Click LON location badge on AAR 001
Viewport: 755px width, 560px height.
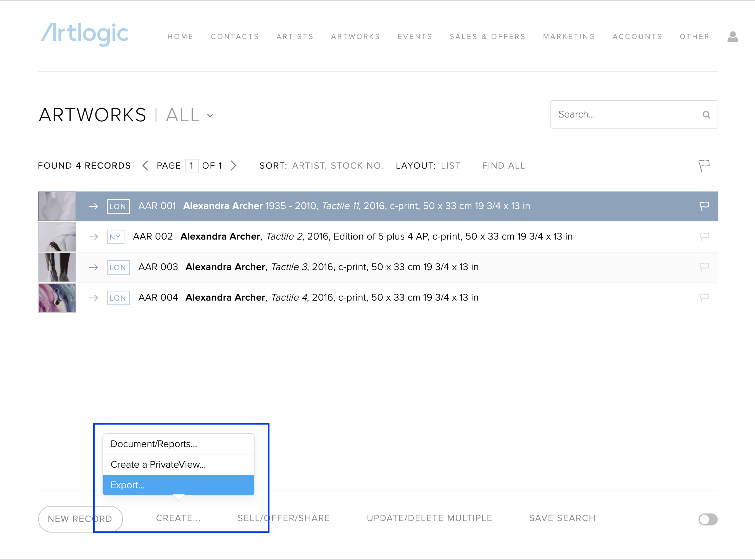[118, 206]
